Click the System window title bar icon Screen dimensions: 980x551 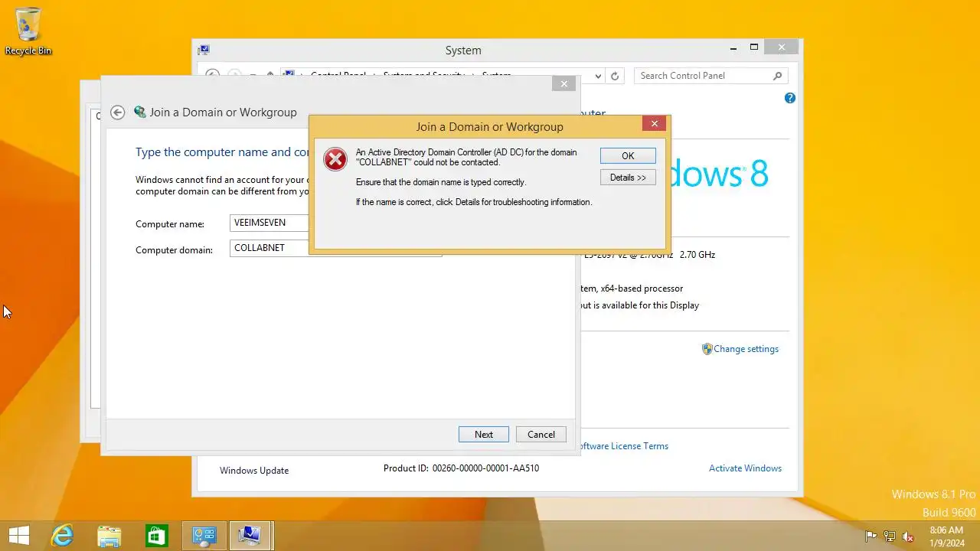(204, 50)
